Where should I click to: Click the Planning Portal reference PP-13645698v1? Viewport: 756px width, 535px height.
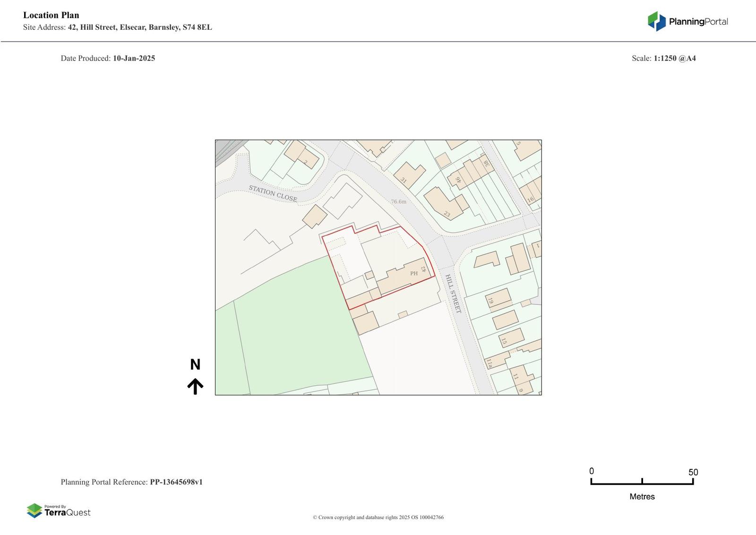click(176, 482)
